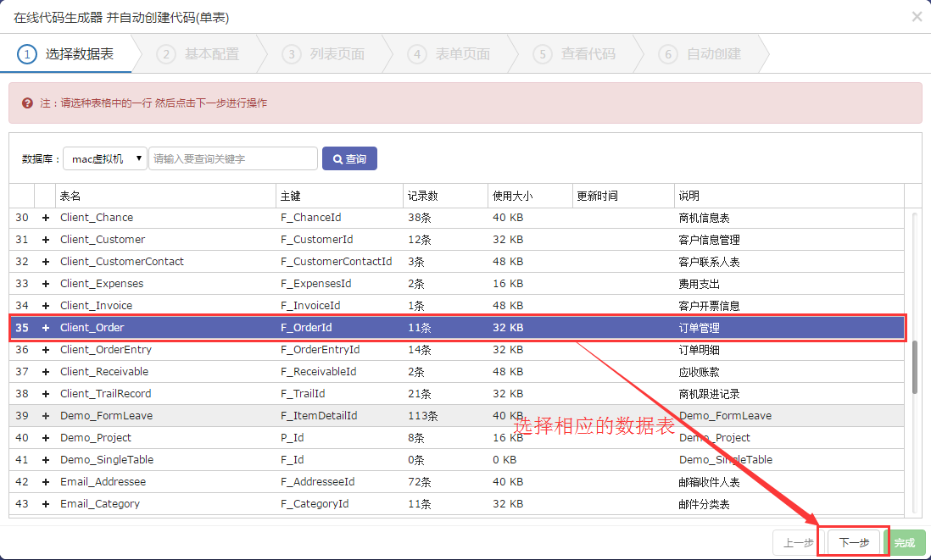Image resolution: width=931 pixels, height=560 pixels.
Task: Expand plus icon for Client_Customer row
Action: tap(46, 240)
